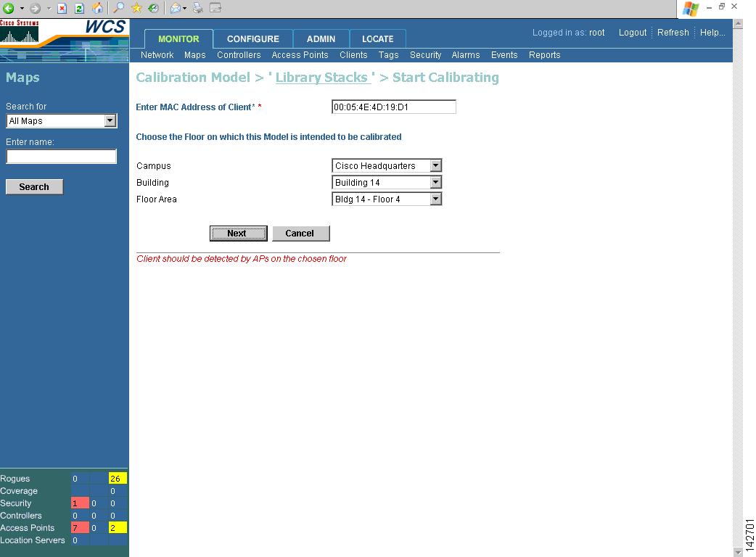
Task: Open the browser Search magnifier icon
Action: point(118,8)
